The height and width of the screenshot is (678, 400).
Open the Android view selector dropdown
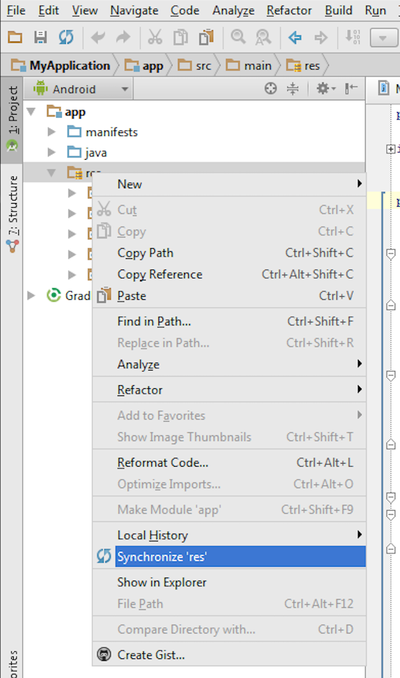pos(81,89)
